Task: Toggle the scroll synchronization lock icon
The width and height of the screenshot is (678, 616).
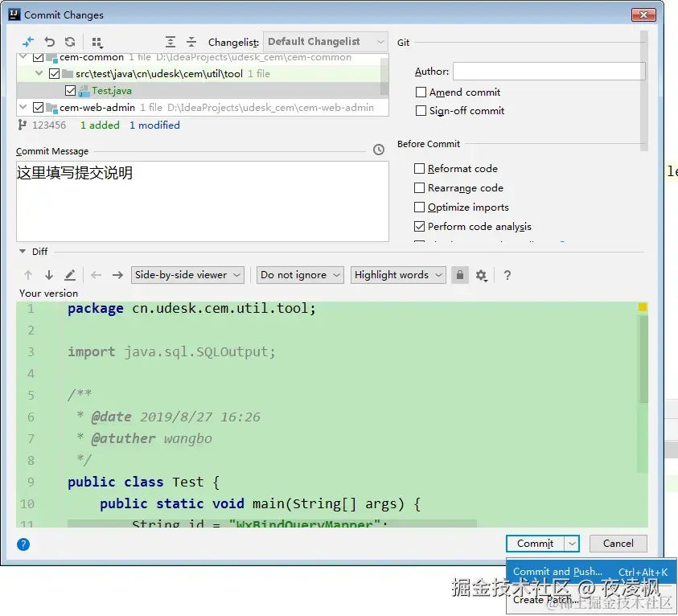Action: 460,275
